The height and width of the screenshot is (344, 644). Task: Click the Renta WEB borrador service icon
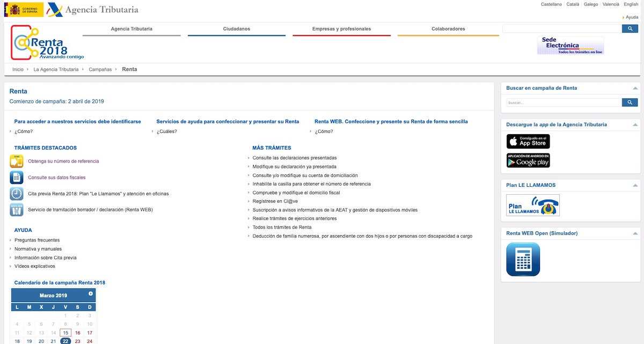[16, 210]
